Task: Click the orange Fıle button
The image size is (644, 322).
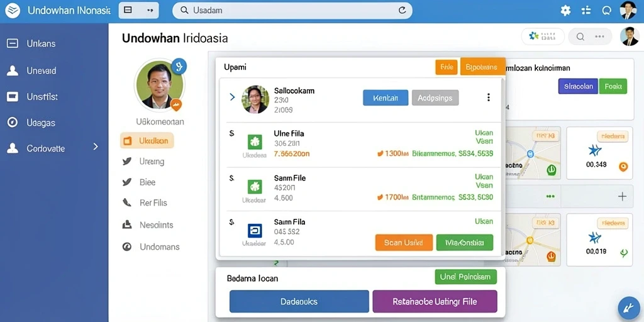Action: pos(447,67)
